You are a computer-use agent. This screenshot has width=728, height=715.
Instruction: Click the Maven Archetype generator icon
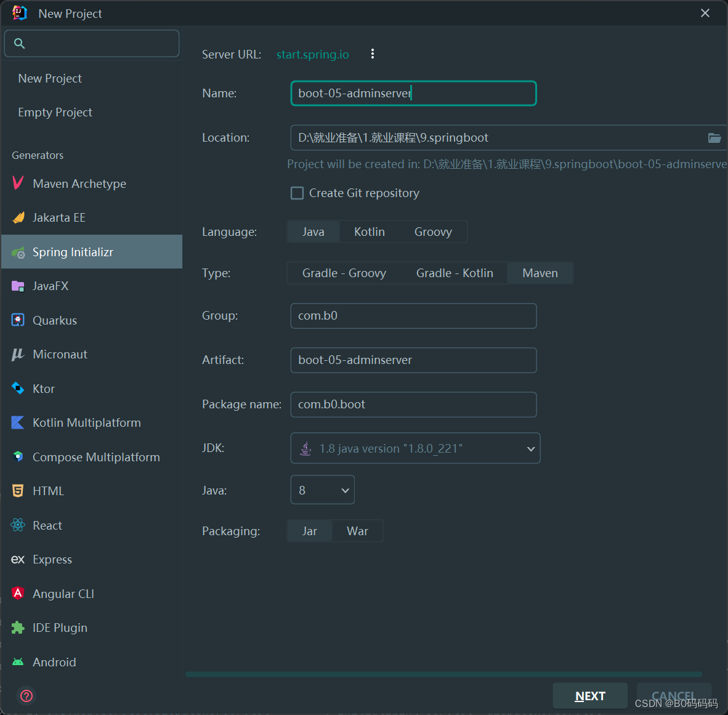[18, 184]
